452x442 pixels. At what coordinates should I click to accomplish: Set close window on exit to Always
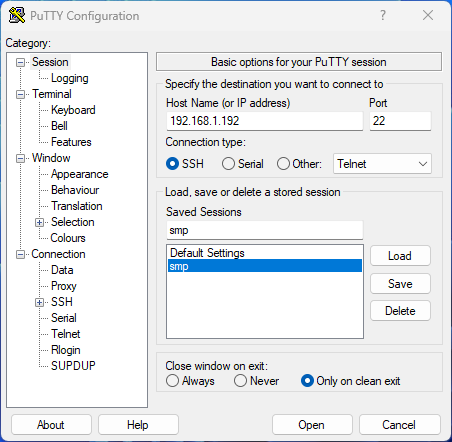coord(172,381)
